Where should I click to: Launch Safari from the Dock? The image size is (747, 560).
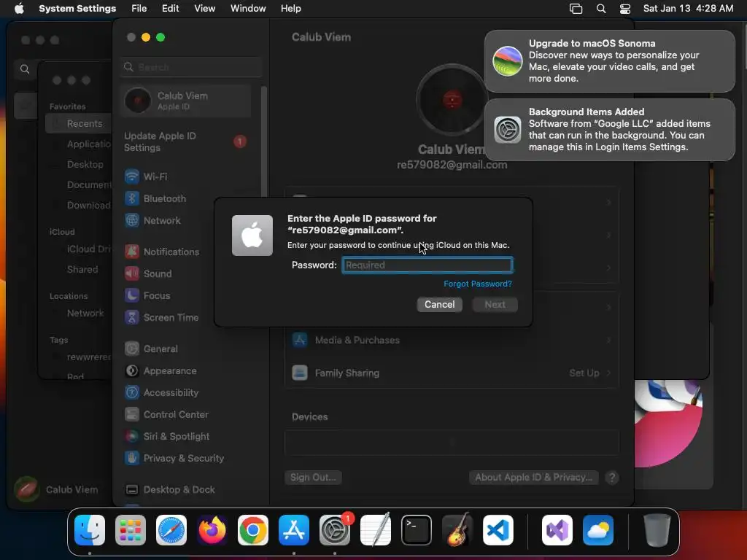[171, 530]
